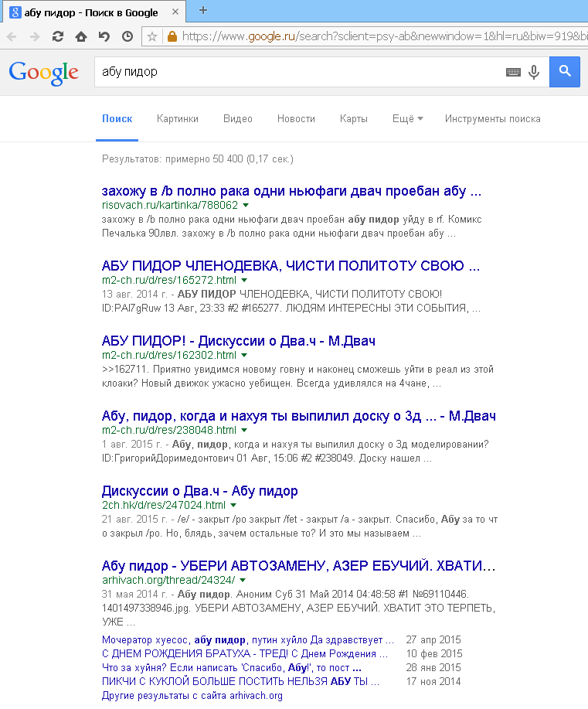Image resolution: width=588 pixels, height=709 pixels.
Task: Click the browser back arrow
Action: [x=12, y=36]
